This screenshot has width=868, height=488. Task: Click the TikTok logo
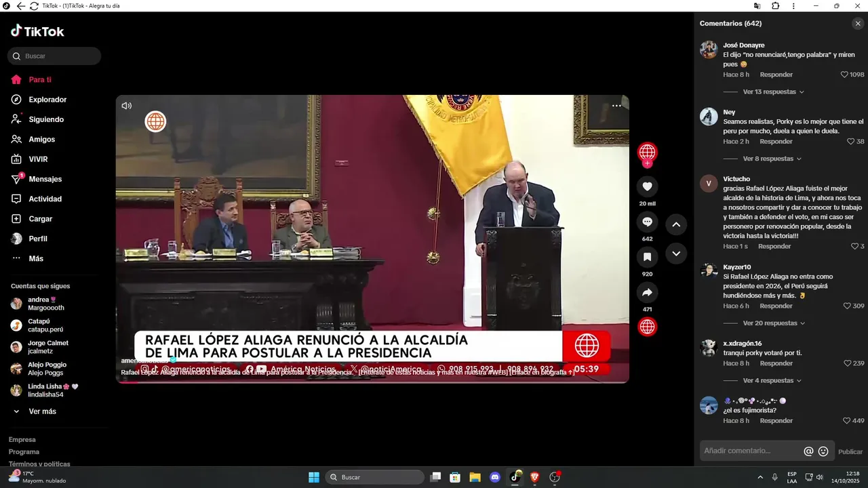37,31
